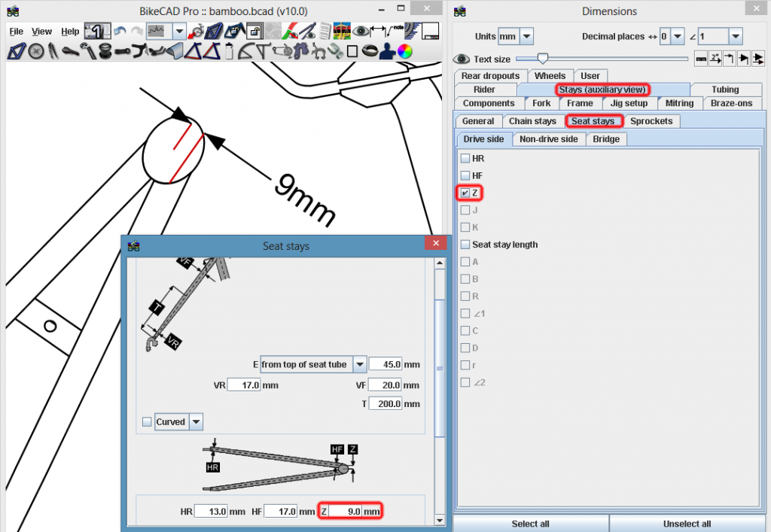
Task: Click the 2-inch arrow dimension style button
Action: coord(715,59)
